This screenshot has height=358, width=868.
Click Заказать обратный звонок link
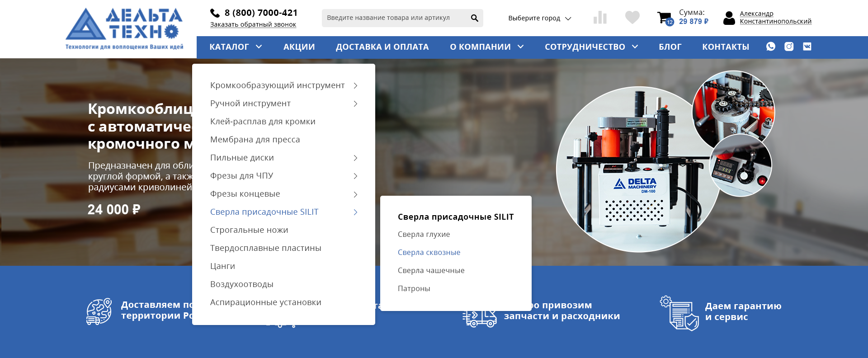253,24
